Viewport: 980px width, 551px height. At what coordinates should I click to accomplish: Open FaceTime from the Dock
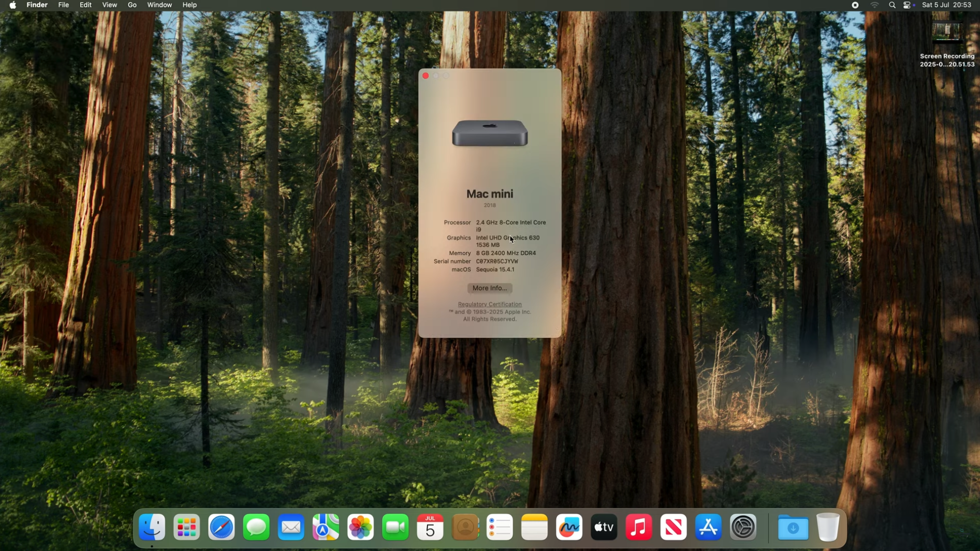[396, 528]
